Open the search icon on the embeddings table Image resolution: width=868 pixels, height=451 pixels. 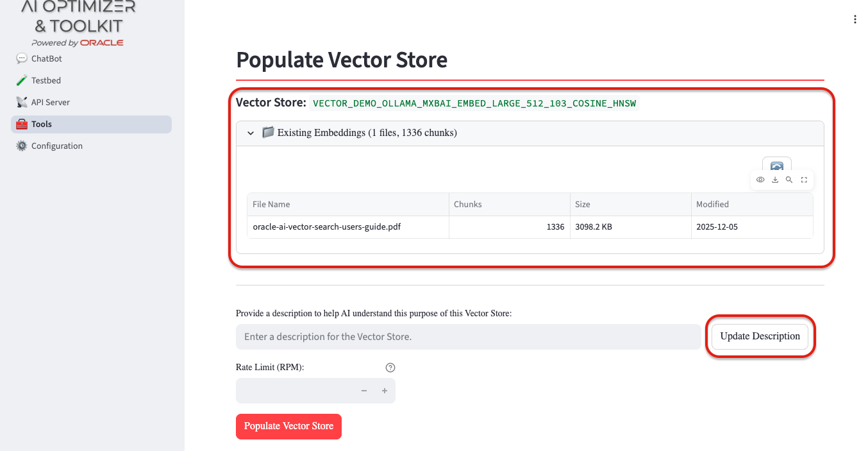click(x=789, y=180)
